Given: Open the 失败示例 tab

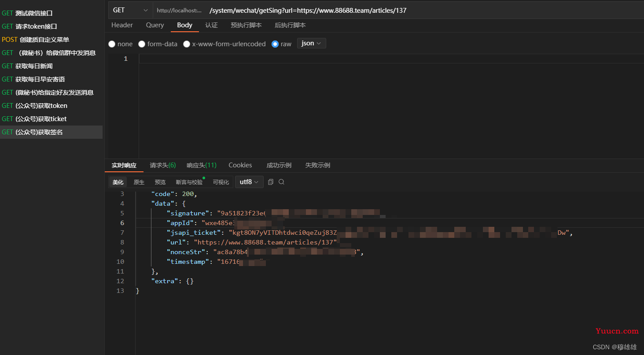Looking at the screenshot, I should (x=318, y=166).
